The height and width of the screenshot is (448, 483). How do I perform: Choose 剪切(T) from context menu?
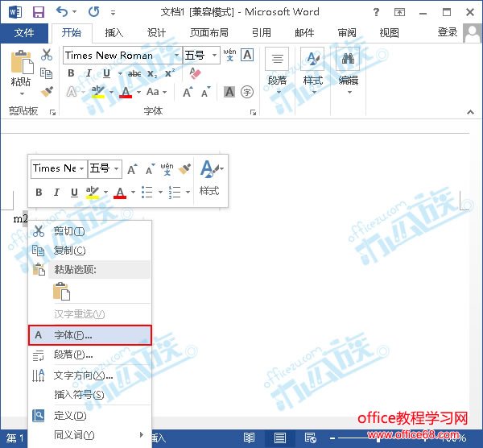89,231
